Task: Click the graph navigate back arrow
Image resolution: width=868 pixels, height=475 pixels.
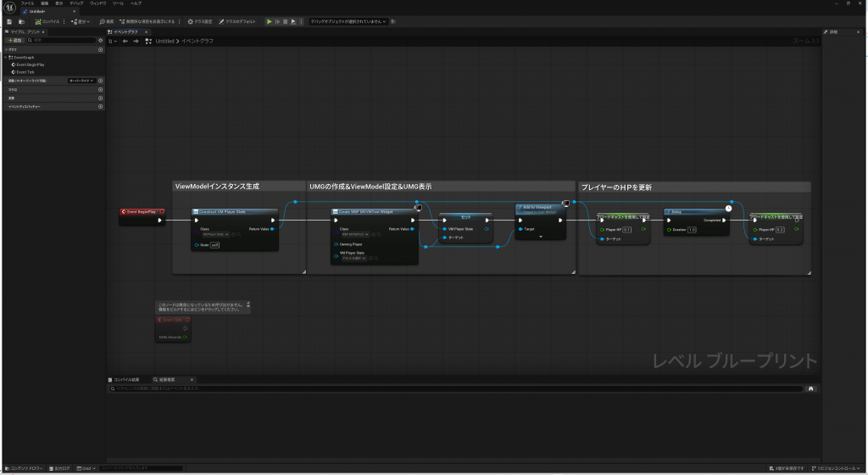Action: click(125, 41)
